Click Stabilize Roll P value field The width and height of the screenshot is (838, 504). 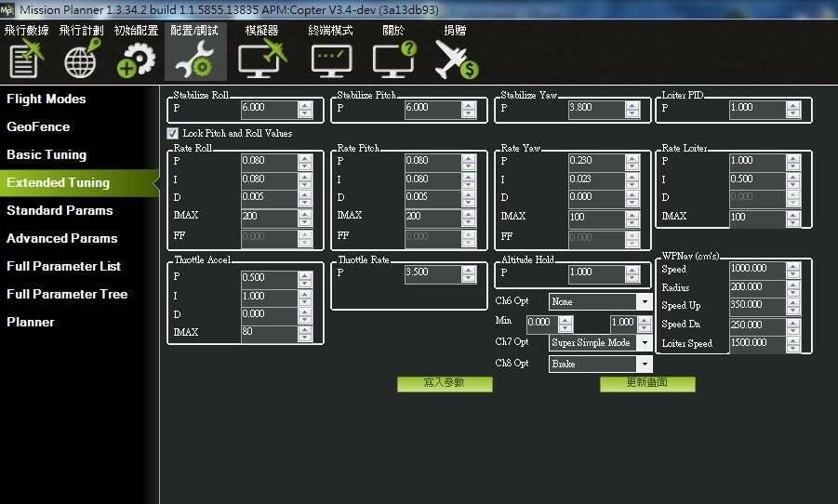click(x=269, y=109)
